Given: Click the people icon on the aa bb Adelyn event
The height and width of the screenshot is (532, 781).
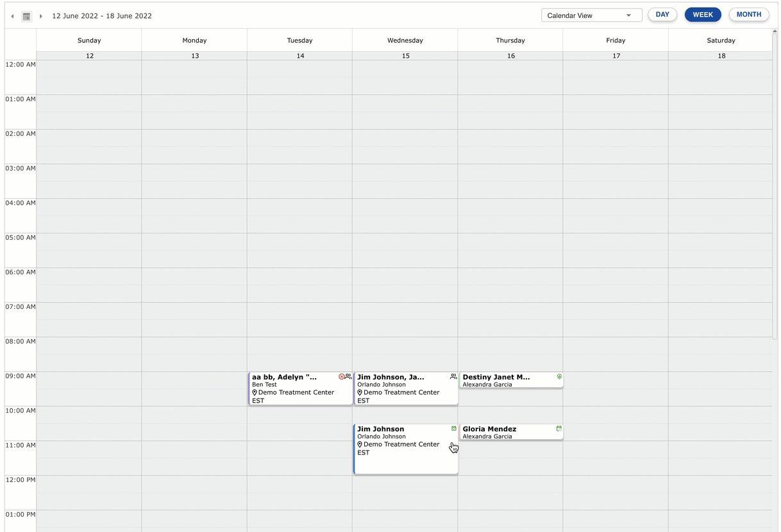Looking at the screenshot, I should [348, 377].
